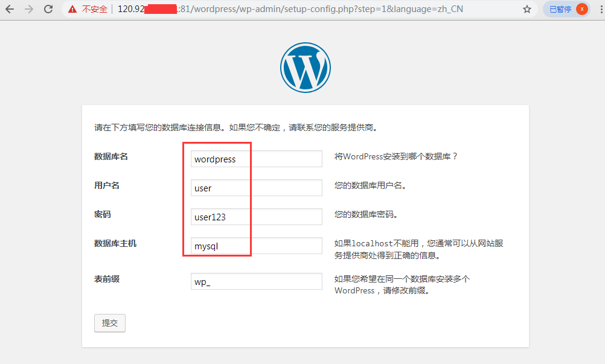Click the 数据库主机 label

[x=115, y=244]
